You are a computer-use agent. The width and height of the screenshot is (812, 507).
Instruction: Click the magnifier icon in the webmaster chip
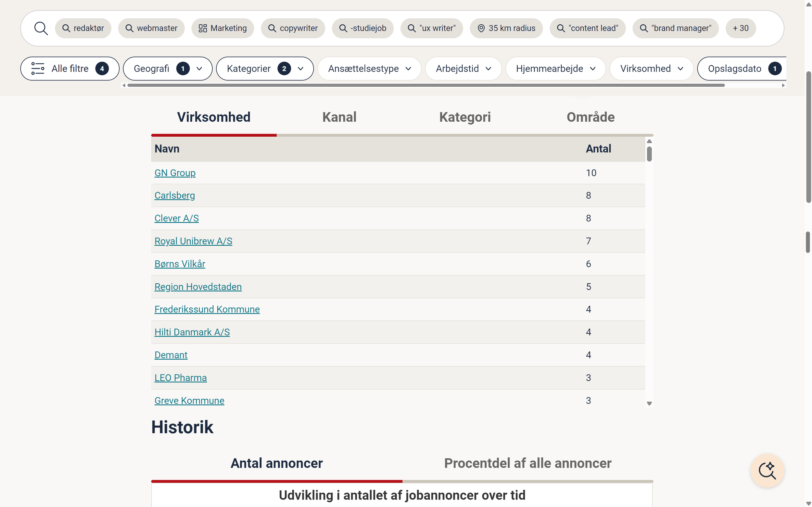129,28
